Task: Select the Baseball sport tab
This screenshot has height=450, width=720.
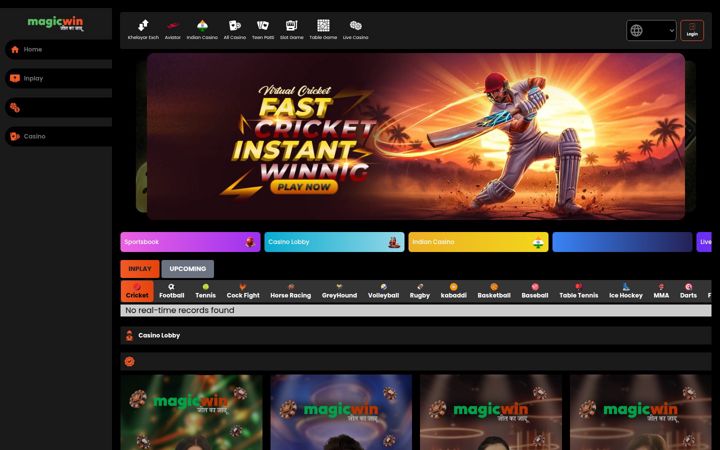Action: (535, 291)
